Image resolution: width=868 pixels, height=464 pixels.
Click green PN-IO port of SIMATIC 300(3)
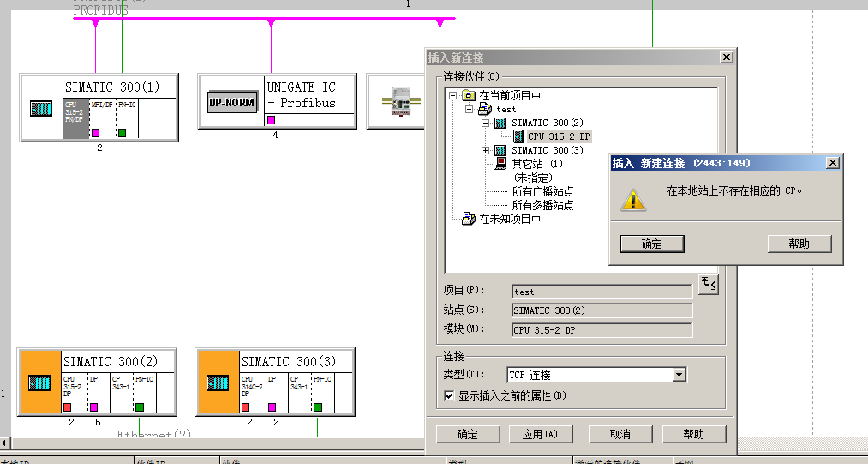[318, 407]
